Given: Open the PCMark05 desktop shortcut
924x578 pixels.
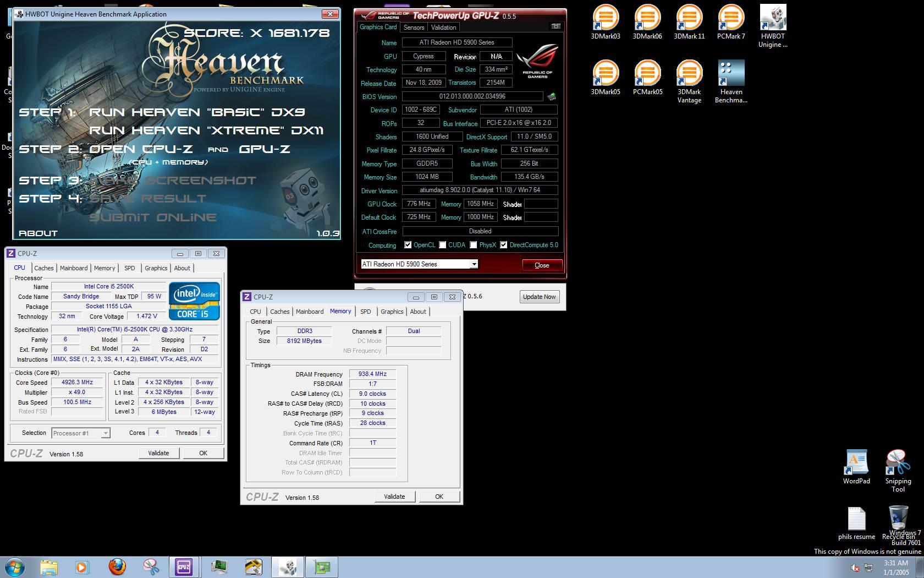Looking at the screenshot, I should (647, 78).
